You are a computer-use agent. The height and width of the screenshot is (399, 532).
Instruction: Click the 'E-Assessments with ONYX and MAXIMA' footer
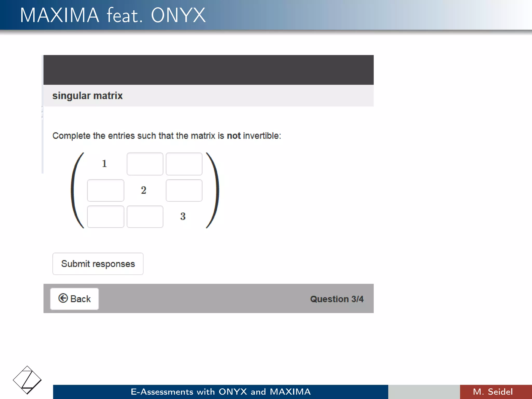coord(221,392)
